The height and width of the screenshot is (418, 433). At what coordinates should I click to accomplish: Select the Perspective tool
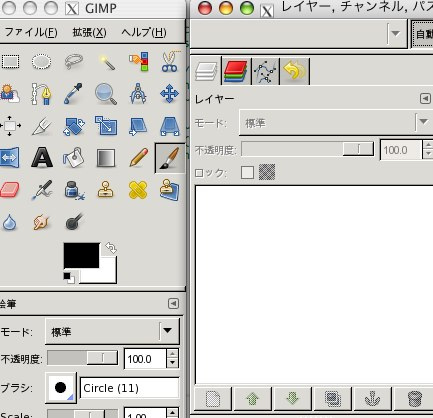click(170, 126)
